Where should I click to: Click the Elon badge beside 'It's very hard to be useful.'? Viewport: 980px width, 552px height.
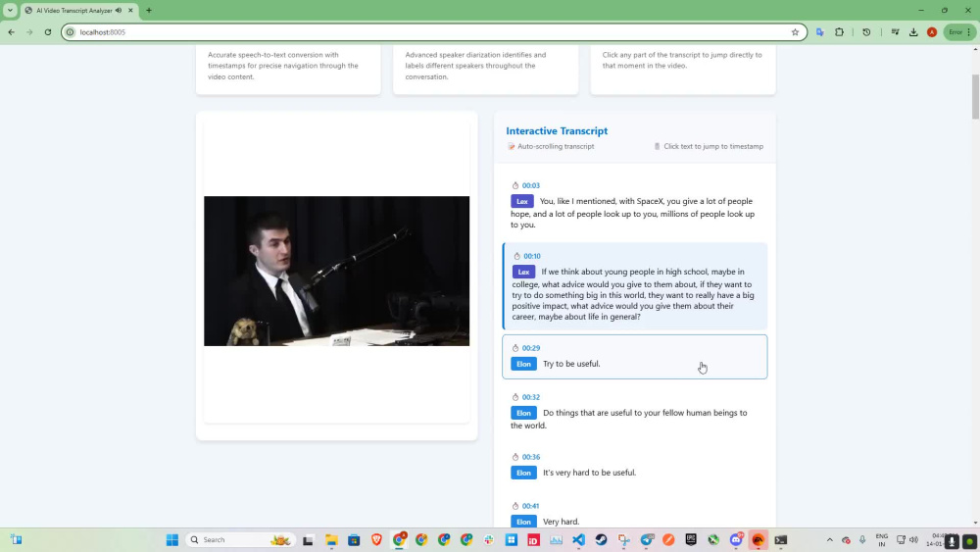click(x=523, y=473)
